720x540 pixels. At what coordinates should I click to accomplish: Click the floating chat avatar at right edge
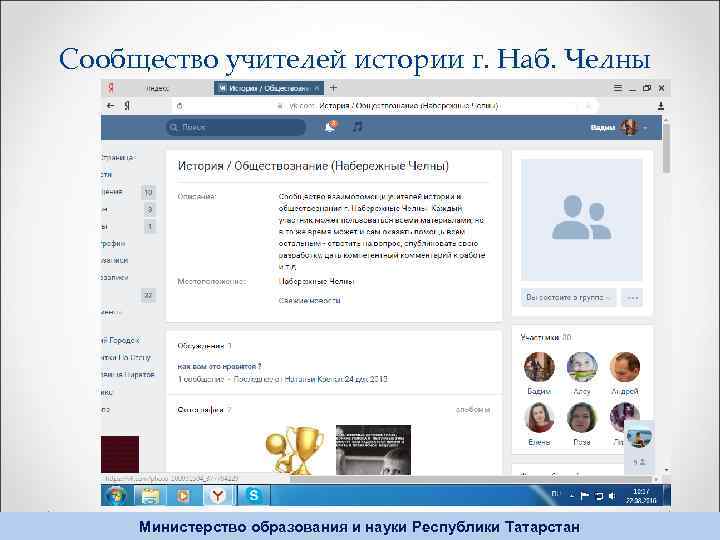pyautogui.click(x=639, y=438)
